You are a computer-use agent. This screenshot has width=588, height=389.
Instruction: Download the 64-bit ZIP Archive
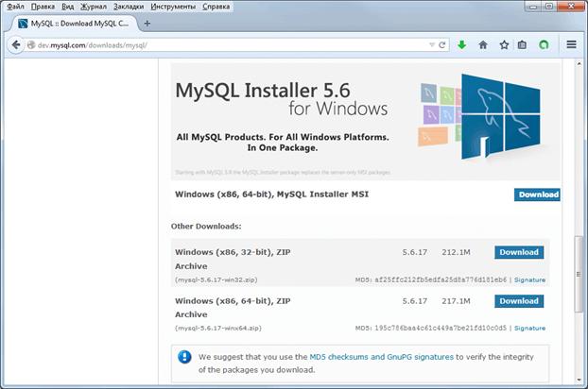point(519,301)
